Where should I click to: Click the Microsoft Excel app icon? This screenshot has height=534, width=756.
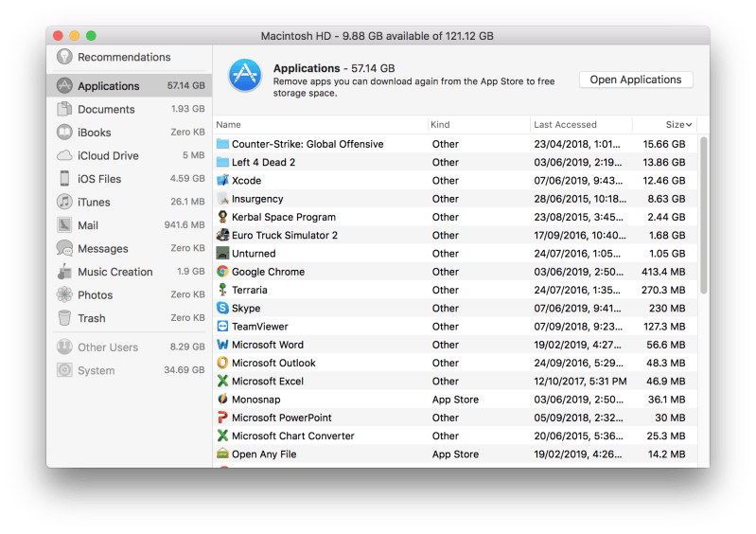222,381
